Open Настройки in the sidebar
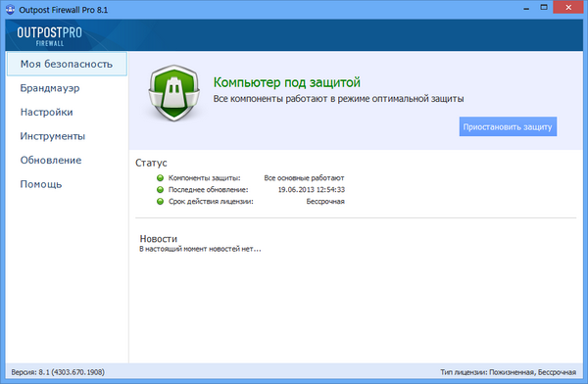The image size is (588, 384). click(x=46, y=112)
